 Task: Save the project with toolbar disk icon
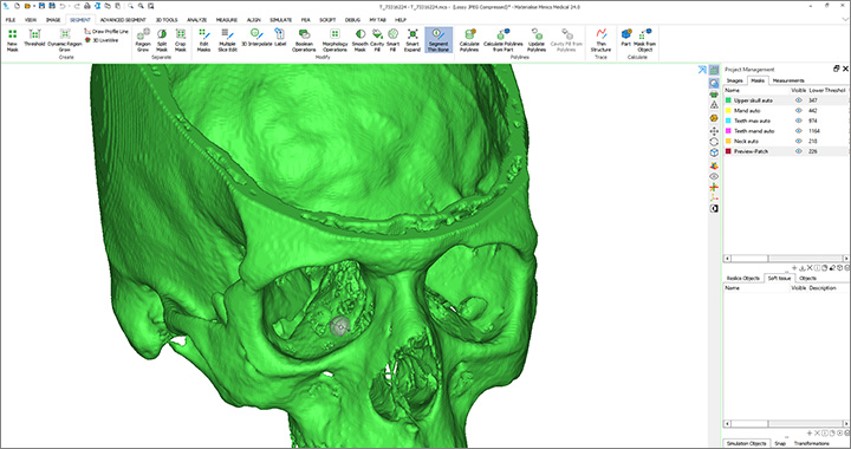tap(42, 6)
